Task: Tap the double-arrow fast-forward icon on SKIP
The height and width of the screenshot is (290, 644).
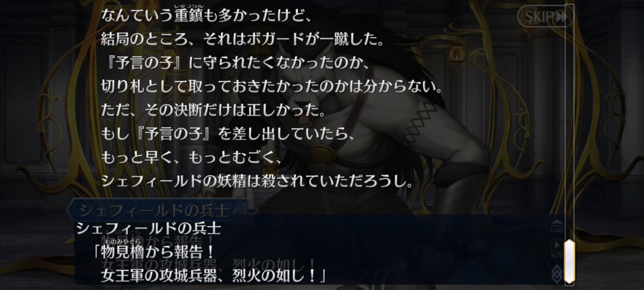Action: click(562, 16)
